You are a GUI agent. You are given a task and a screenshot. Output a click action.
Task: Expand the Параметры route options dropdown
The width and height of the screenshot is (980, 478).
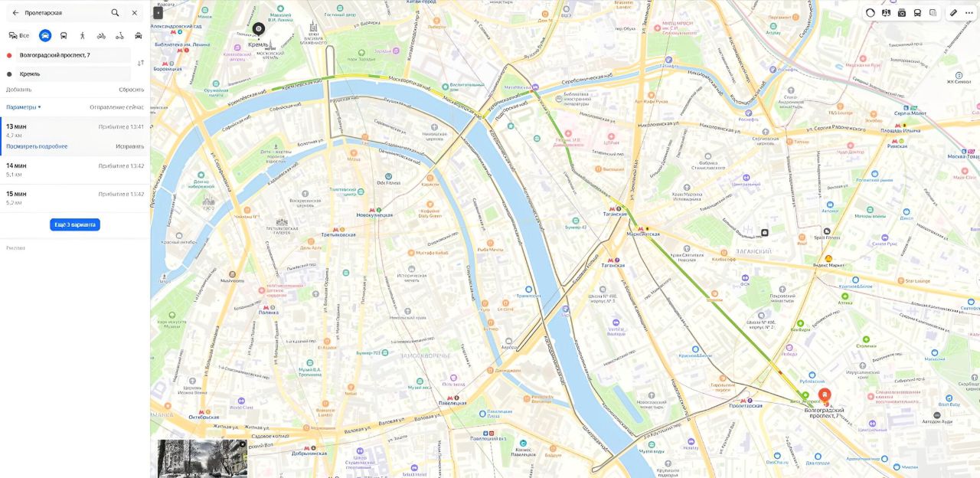click(x=24, y=107)
